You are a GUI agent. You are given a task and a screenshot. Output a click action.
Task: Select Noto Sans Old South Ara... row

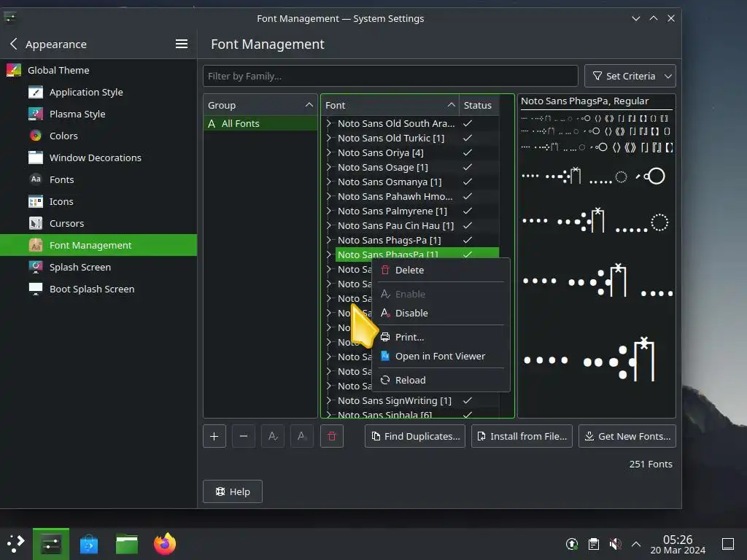click(x=410, y=123)
